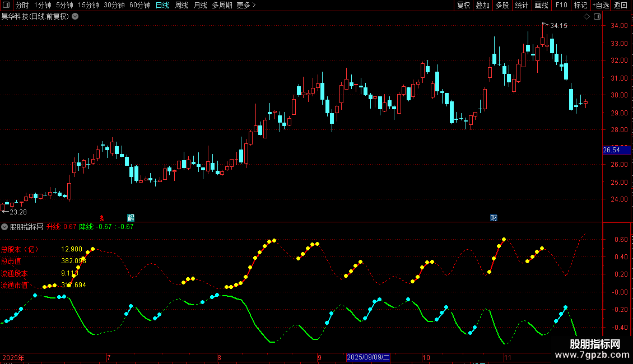633x364 pixels.
Task: Click the 返回 back button
Action: pos(621,5)
